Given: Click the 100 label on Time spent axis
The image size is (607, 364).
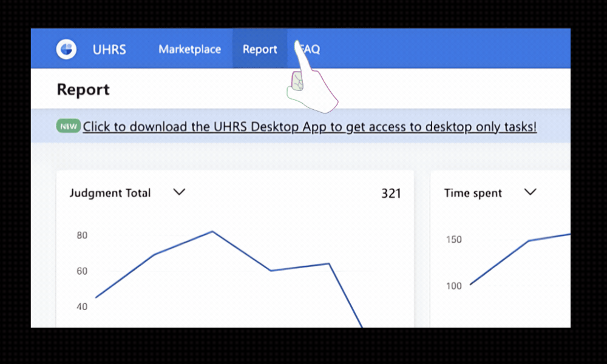Looking at the screenshot, I should click(453, 286).
